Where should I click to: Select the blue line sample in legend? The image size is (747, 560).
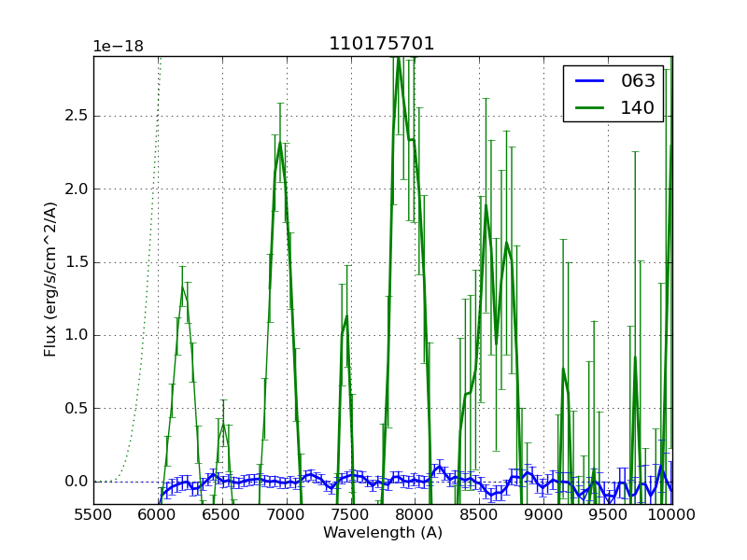590,81
